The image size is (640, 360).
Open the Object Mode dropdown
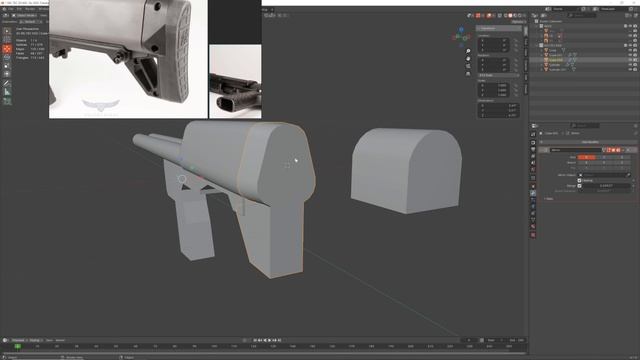coord(24,15)
